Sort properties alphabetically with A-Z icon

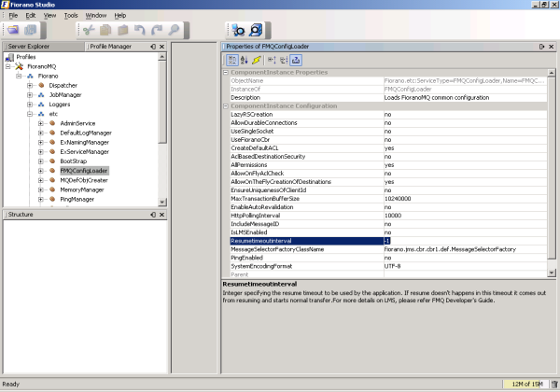tap(245, 60)
